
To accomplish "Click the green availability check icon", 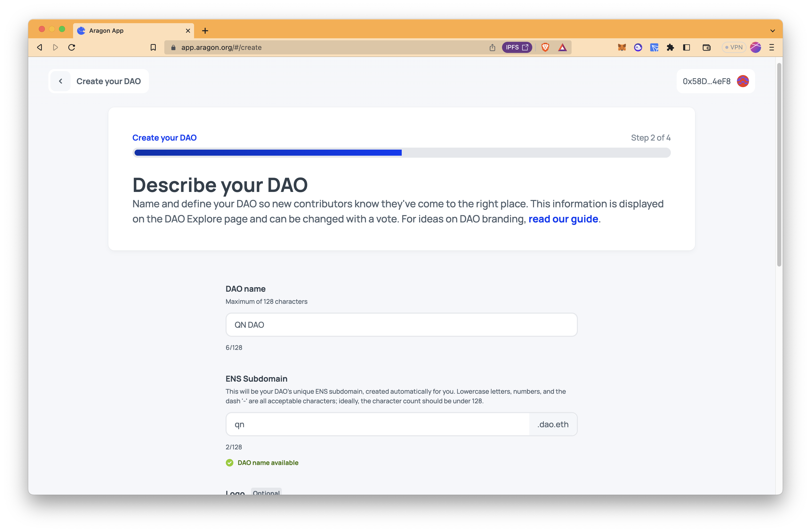I will 229,462.
